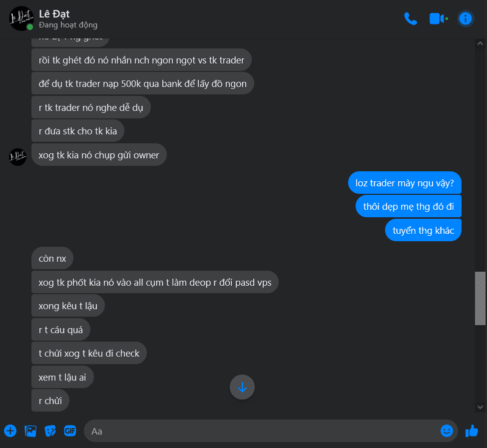Open the GIF picker
This screenshot has width=487, height=448.
tap(70, 431)
